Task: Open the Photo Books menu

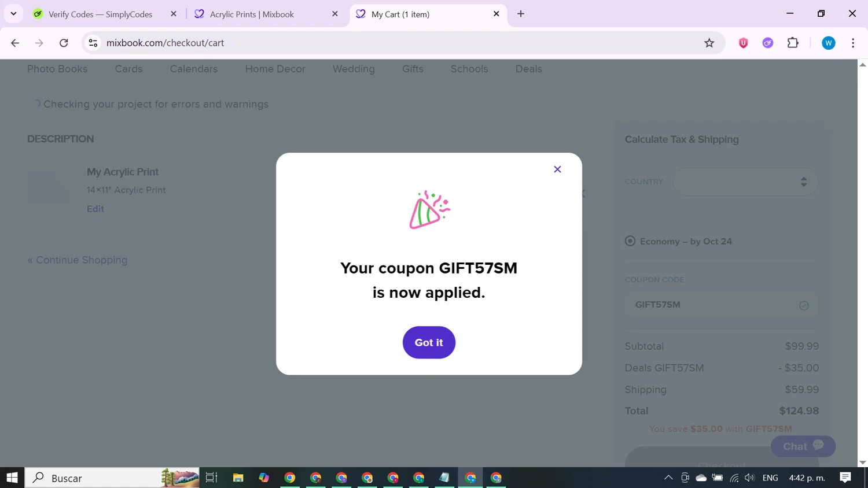Action: 57,69
